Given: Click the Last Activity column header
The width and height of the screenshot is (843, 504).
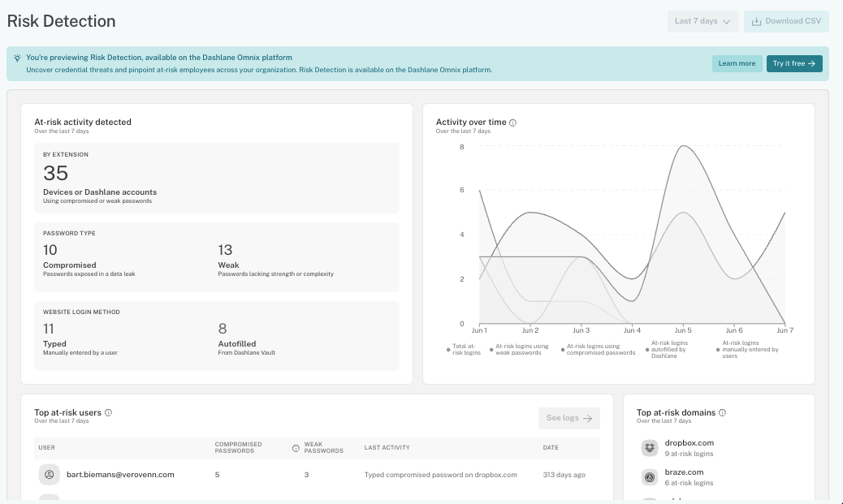Looking at the screenshot, I should coord(387,447).
